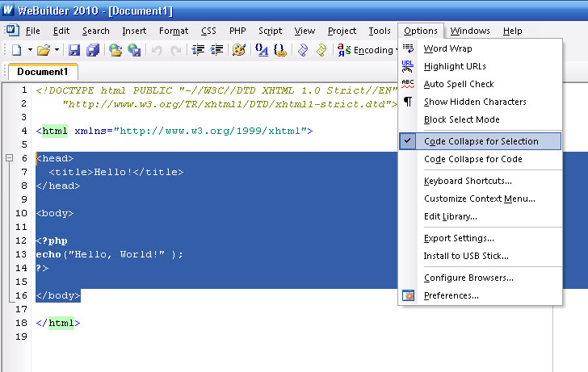
Task: Collapse the code fold at line 6
Action: click(10, 158)
